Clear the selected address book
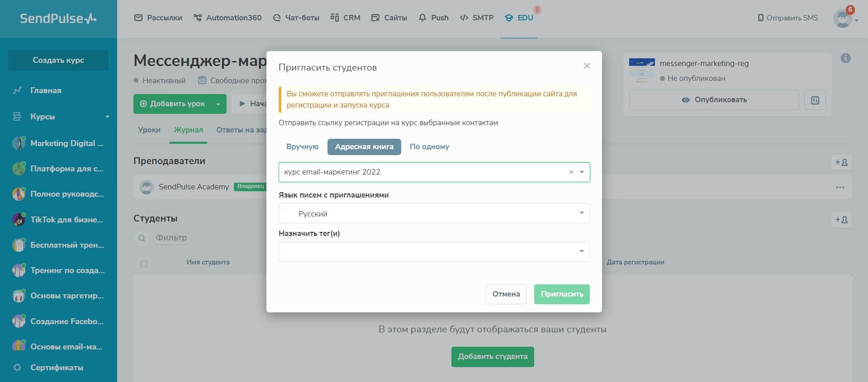The height and width of the screenshot is (382, 868). pos(571,172)
